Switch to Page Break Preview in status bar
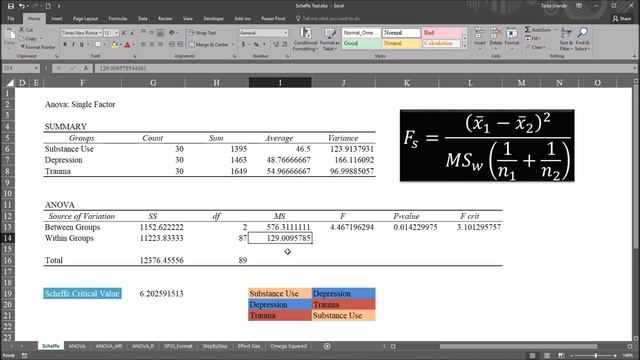Screen dimensions: 640x360 [561, 356]
